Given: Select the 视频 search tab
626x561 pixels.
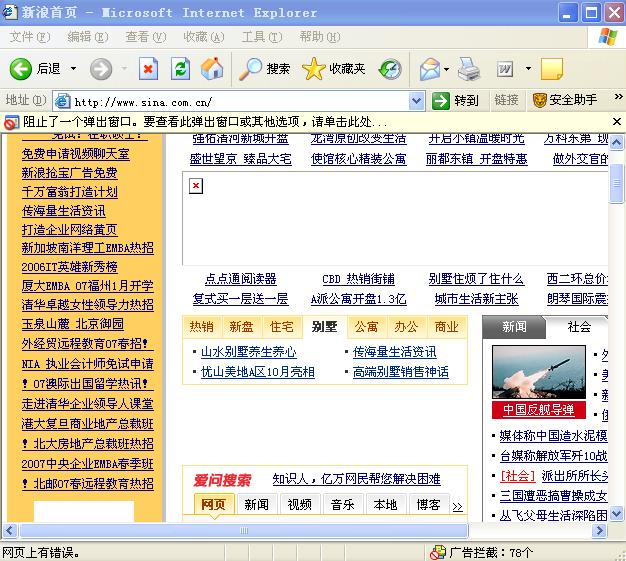Looking at the screenshot, I should pyautogui.click(x=299, y=505).
